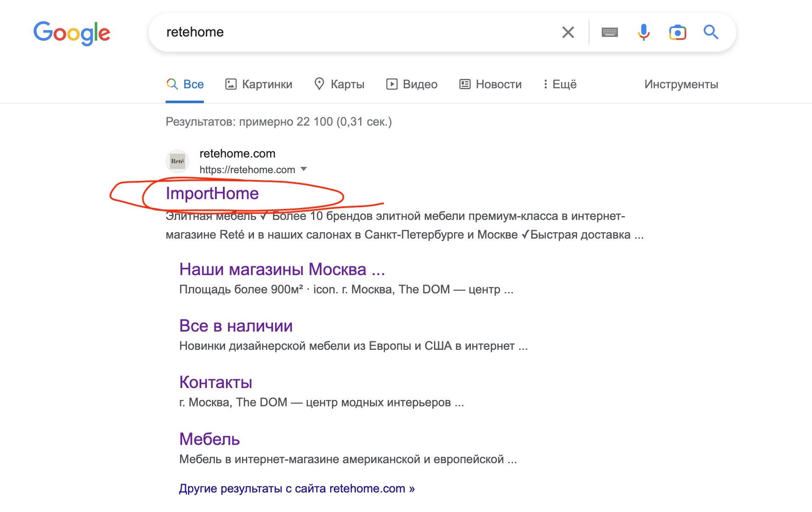The width and height of the screenshot is (812, 512).
Task: Open the Все в наличии link
Action: pos(236,326)
